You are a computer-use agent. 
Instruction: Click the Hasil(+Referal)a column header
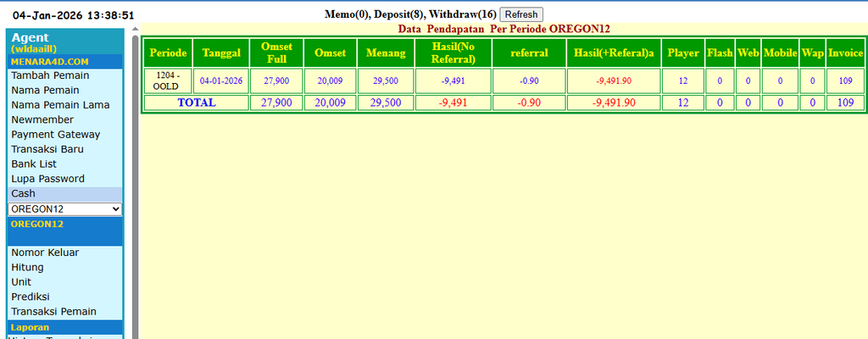pyautogui.click(x=614, y=53)
